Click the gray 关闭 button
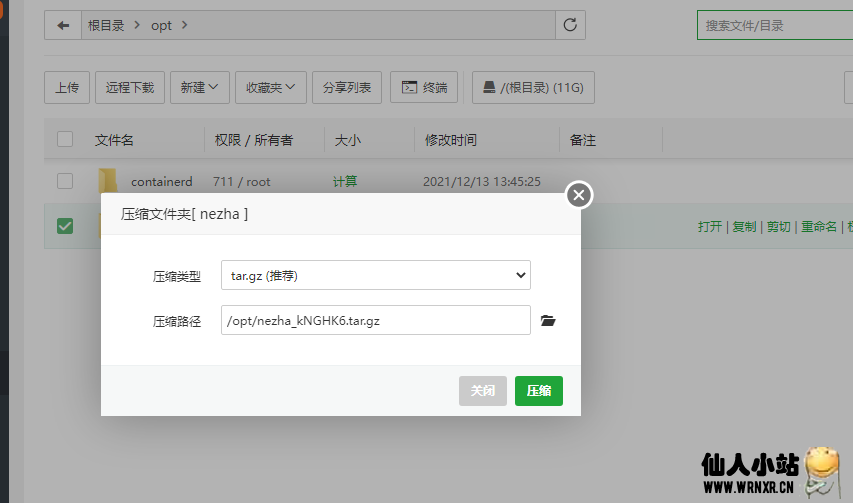 pyautogui.click(x=483, y=390)
